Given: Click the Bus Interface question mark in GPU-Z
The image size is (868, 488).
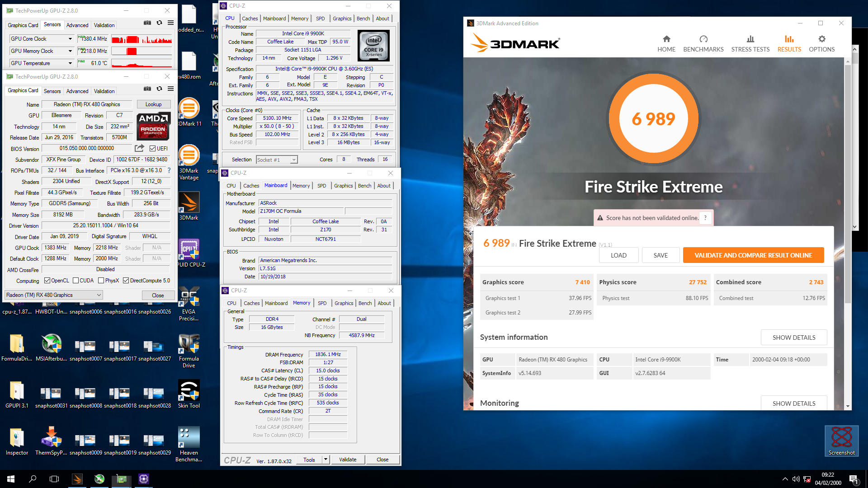Looking at the screenshot, I should tap(169, 170).
